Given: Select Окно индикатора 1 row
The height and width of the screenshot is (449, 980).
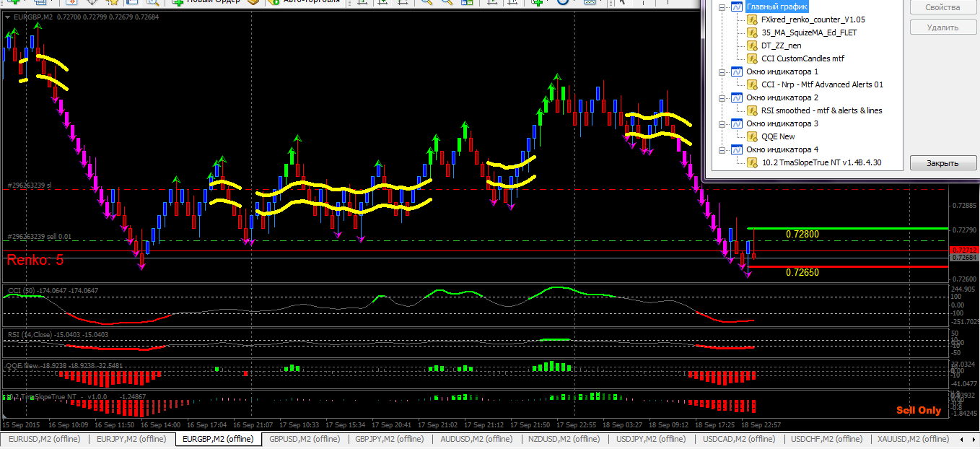Looking at the screenshot, I should [x=782, y=71].
